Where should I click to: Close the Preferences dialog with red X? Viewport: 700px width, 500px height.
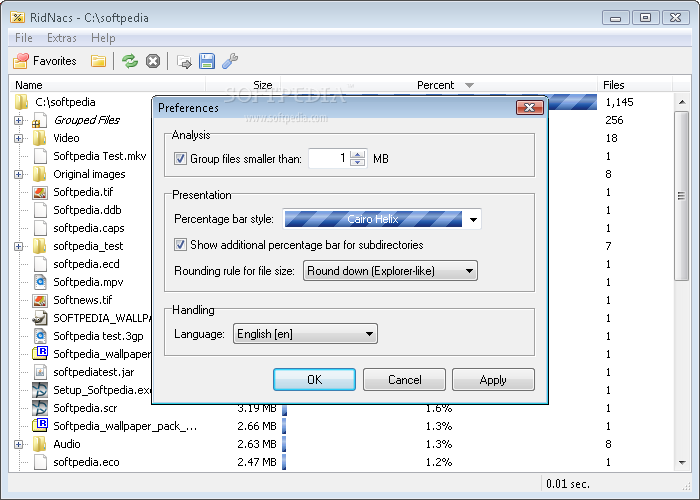coord(529,108)
